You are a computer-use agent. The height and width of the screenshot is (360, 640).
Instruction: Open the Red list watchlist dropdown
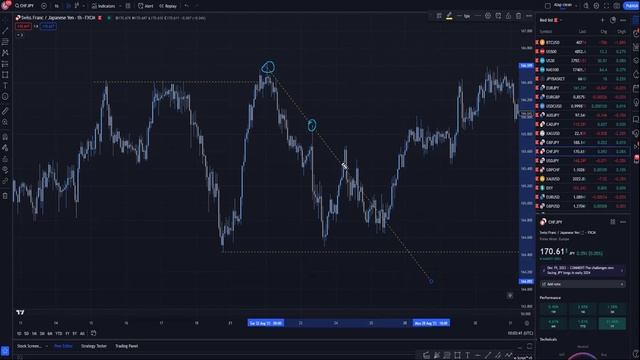click(x=551, y=20)
